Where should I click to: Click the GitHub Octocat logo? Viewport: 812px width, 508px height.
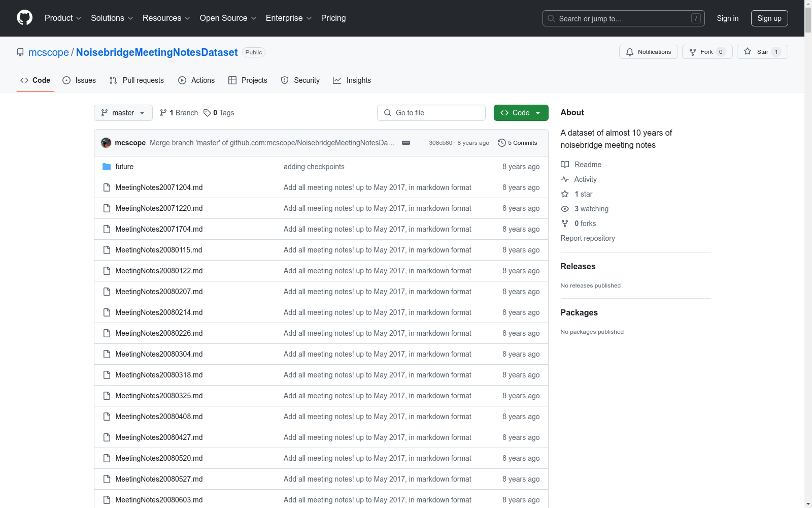[x=24, y=18]
